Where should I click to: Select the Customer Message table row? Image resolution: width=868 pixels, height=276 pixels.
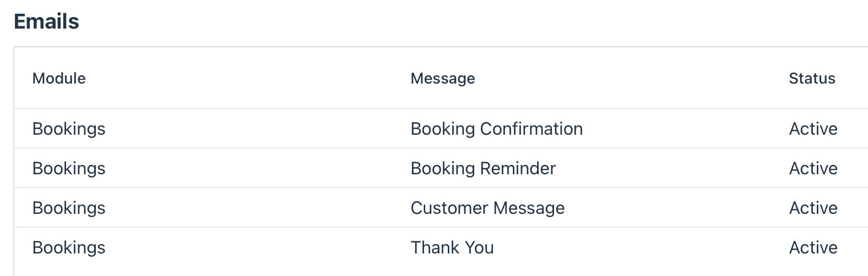coord(441,208)
